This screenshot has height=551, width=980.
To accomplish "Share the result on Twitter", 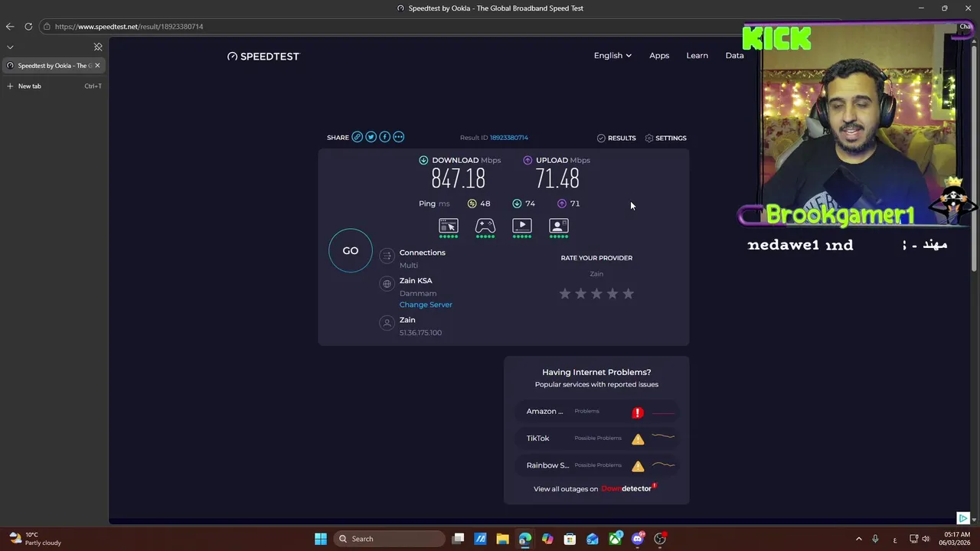I will 371,137.
